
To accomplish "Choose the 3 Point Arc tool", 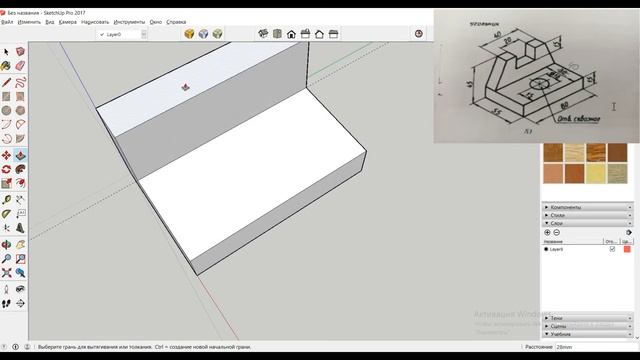I will click(x=6, y=139).
